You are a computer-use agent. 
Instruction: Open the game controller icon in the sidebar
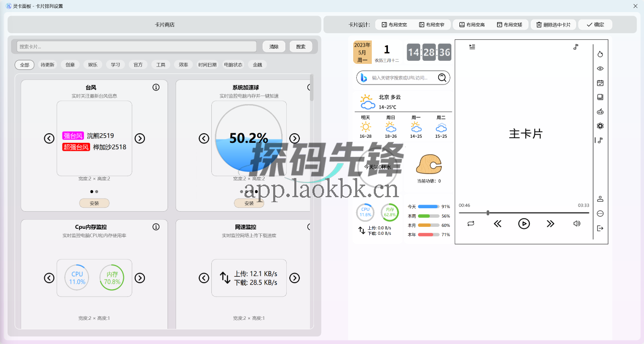tap(600, 111)
